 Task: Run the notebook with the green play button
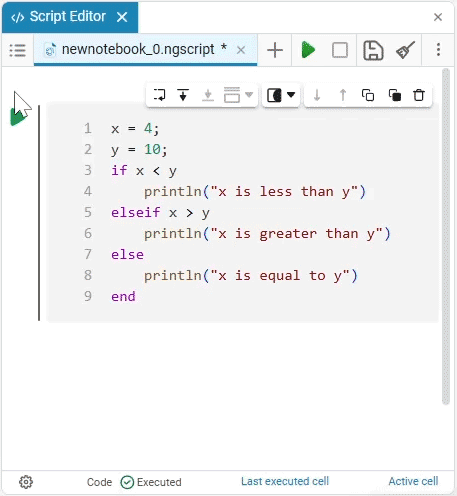coord(308,50)
